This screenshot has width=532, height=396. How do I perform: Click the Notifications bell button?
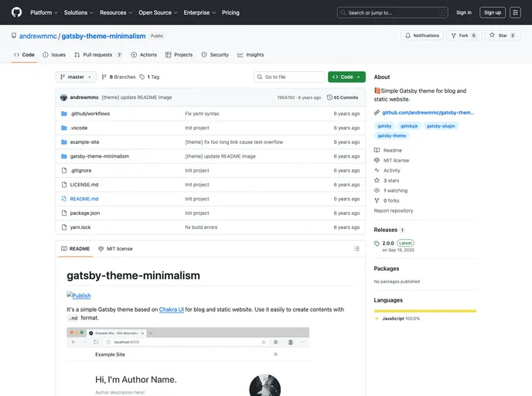click(x=421, y=36)
